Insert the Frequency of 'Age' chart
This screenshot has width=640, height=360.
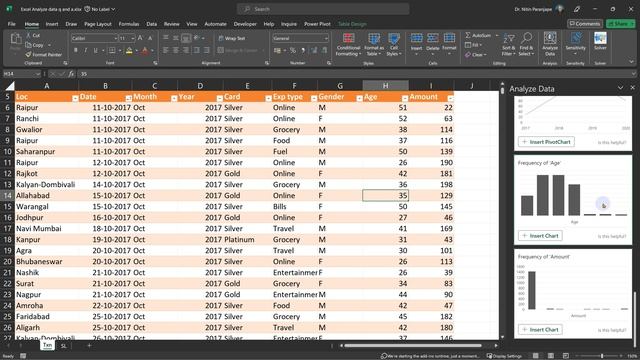tap(540, 236)
